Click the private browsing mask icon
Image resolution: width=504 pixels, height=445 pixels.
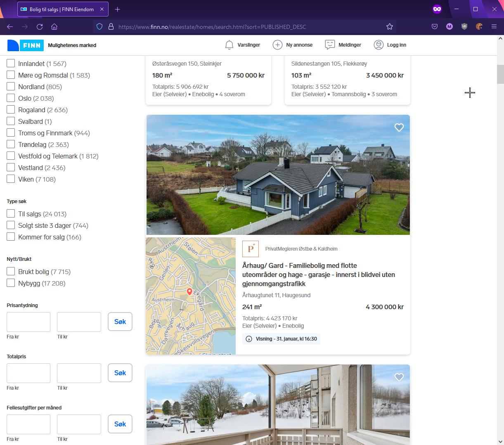coord(437,9)
